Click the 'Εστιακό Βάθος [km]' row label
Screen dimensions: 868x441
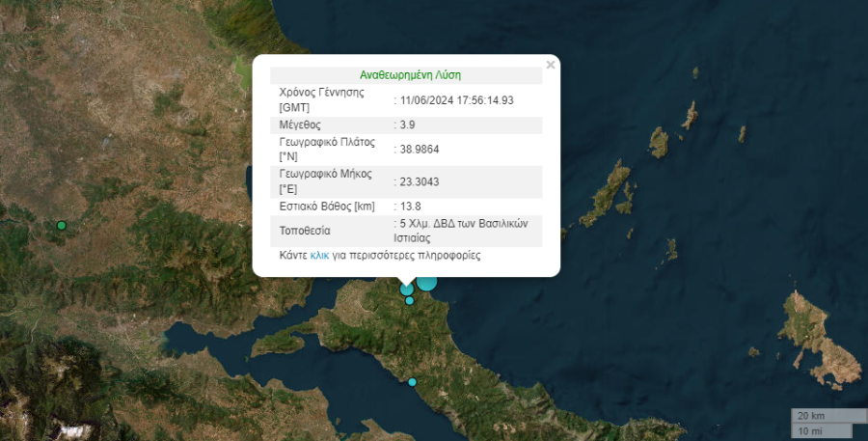click(327, 207)
